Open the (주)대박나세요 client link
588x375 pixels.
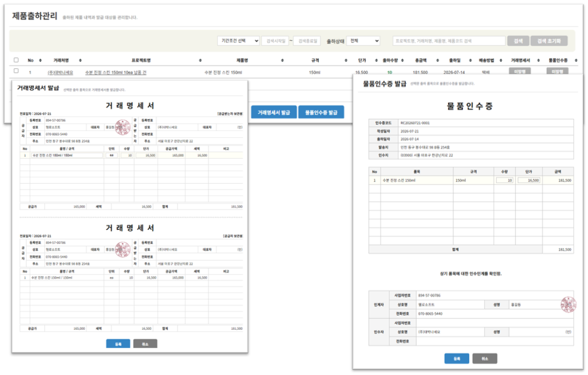[x=60, y=73]
